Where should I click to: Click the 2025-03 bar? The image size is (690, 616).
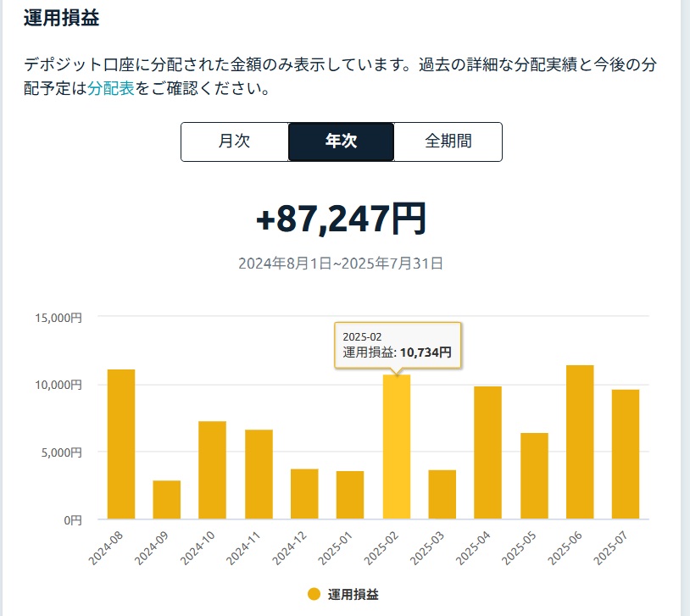point(442,495)
